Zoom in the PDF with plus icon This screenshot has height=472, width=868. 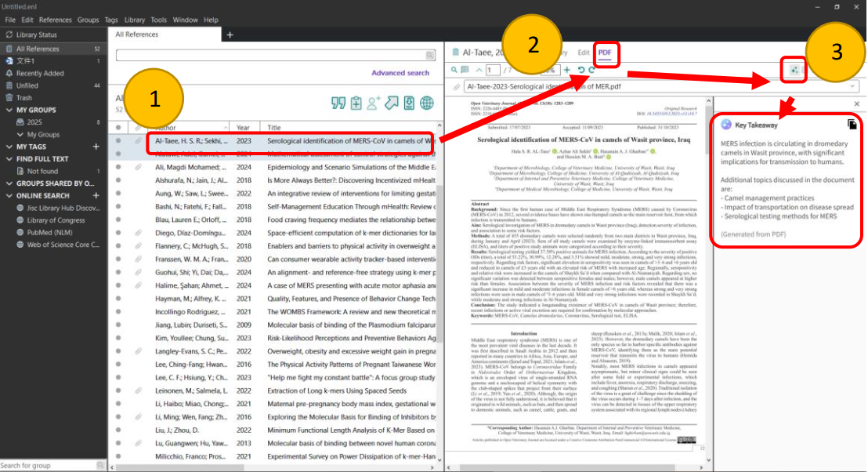coord(567,70)
